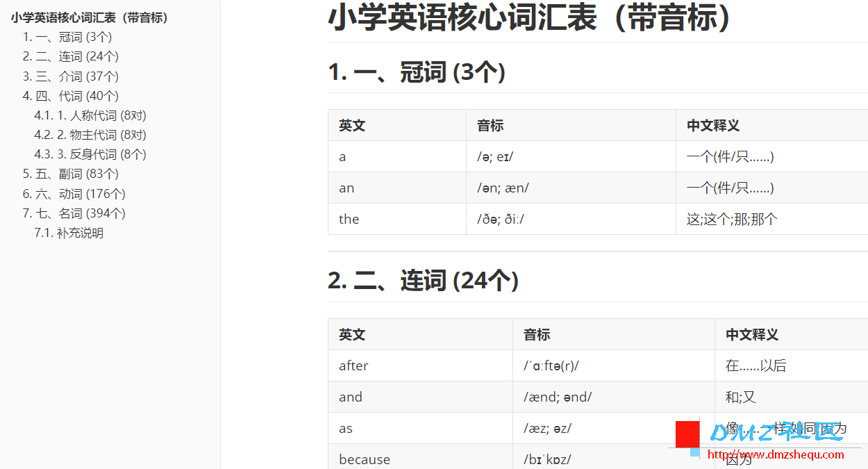
Task: Go to 六、动词 (176个) in the outline
Action: 74,194
